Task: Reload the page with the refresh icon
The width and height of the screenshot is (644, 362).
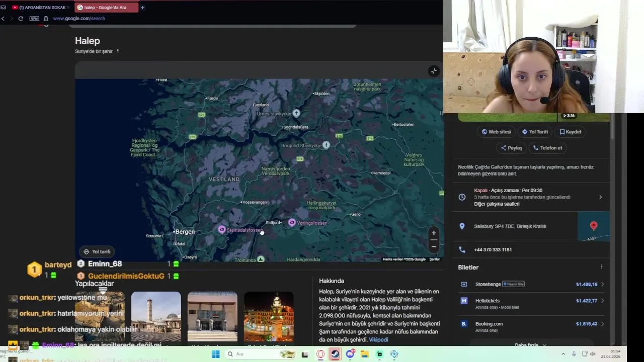Action: point(21,19)
